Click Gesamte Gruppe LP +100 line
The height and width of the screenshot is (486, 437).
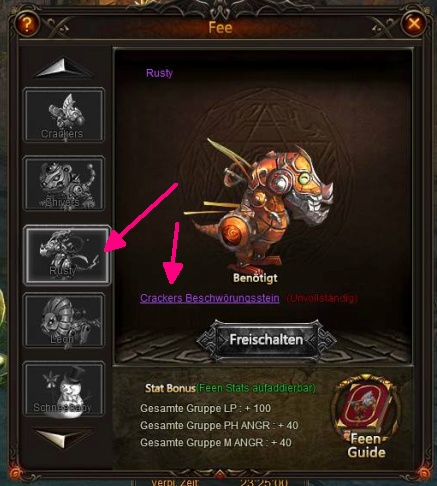[x=205, y=408]
